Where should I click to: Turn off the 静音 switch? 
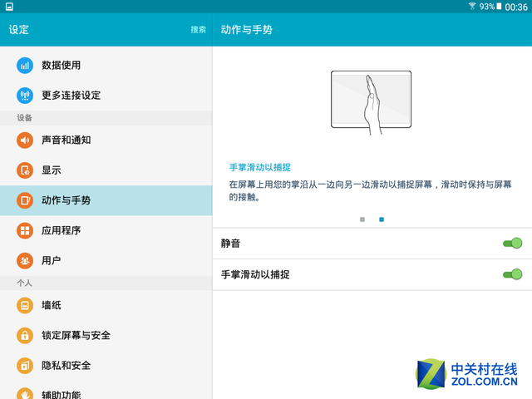point(512,244)
